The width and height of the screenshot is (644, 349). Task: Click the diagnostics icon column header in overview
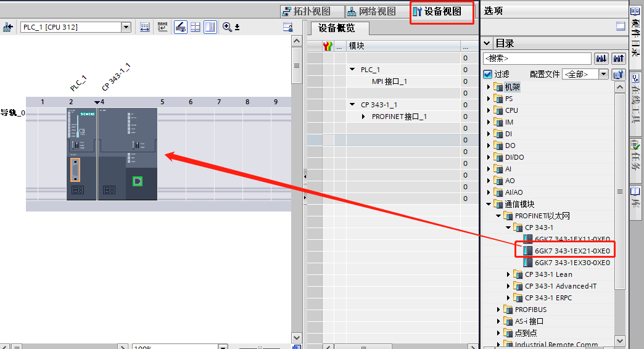328,46
